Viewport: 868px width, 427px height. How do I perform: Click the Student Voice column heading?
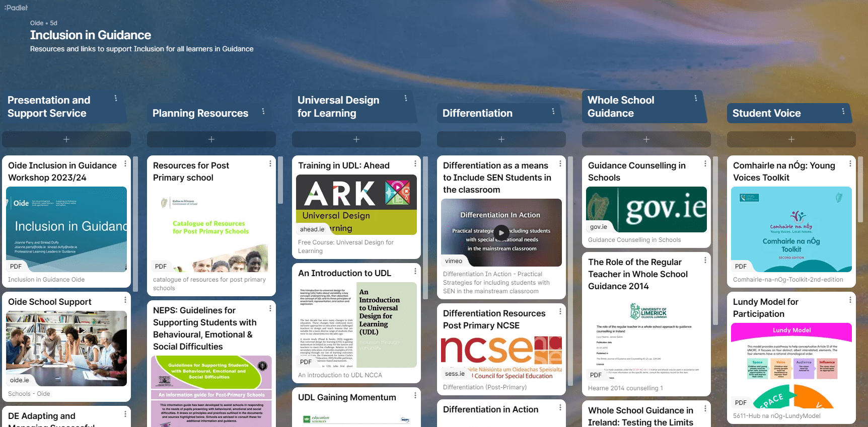pos(766,113)
